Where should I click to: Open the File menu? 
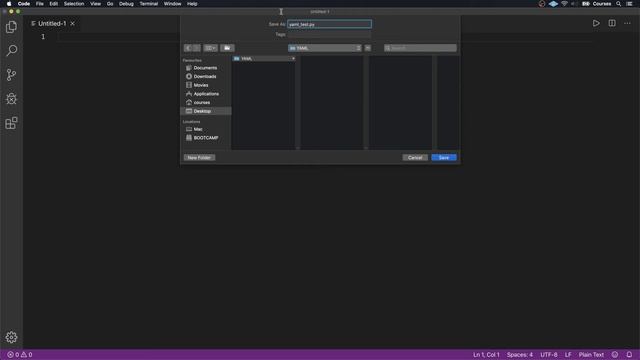(40, 4)
